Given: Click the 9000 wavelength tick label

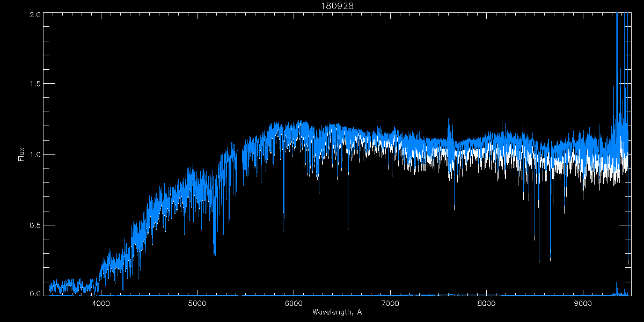Looking at the screenshot, I should click(583, 303).
